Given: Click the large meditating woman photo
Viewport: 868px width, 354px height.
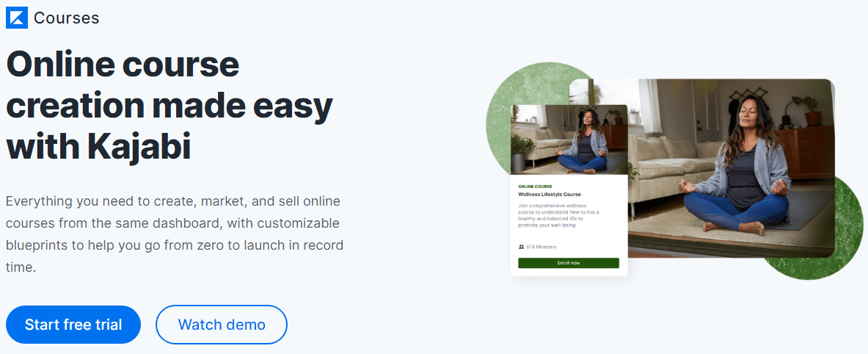Looking at the screenshot, I should (731, 166).
